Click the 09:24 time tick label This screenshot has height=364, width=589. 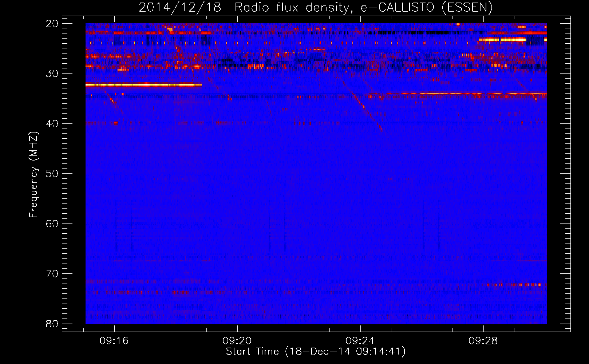point(360,341)
